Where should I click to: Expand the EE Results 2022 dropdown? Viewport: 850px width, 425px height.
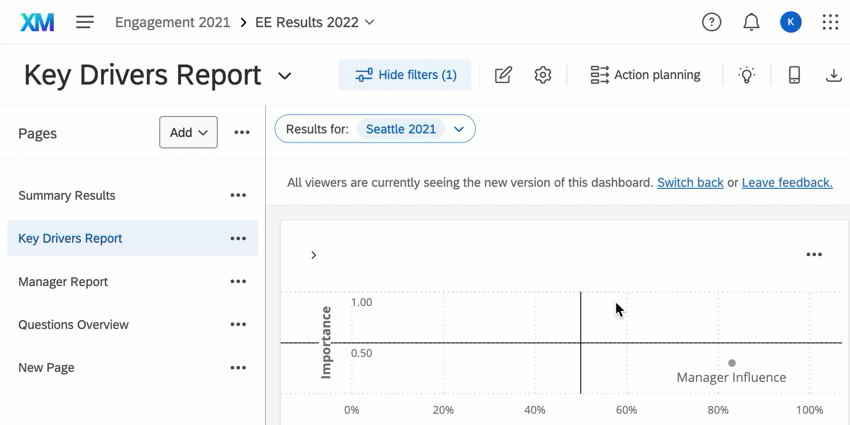370,22
